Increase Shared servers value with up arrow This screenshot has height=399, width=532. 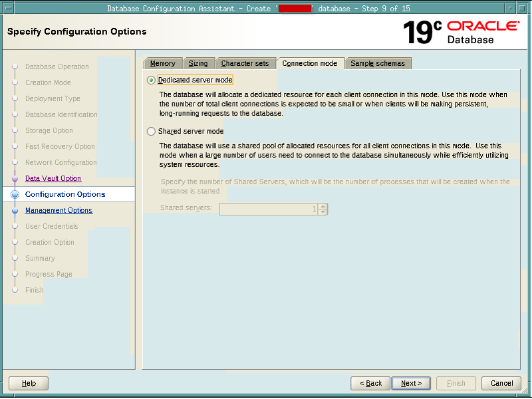323,206
